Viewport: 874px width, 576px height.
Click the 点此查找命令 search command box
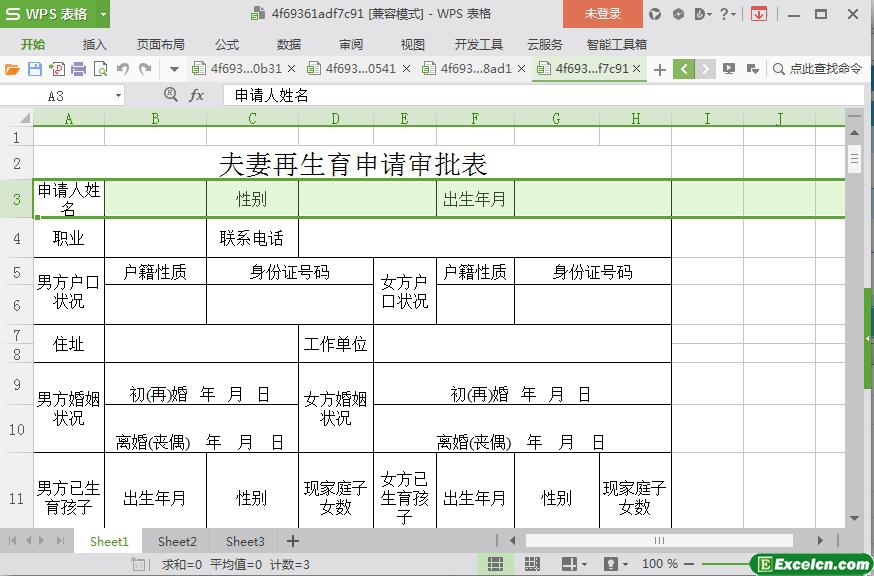coord(818,69)
